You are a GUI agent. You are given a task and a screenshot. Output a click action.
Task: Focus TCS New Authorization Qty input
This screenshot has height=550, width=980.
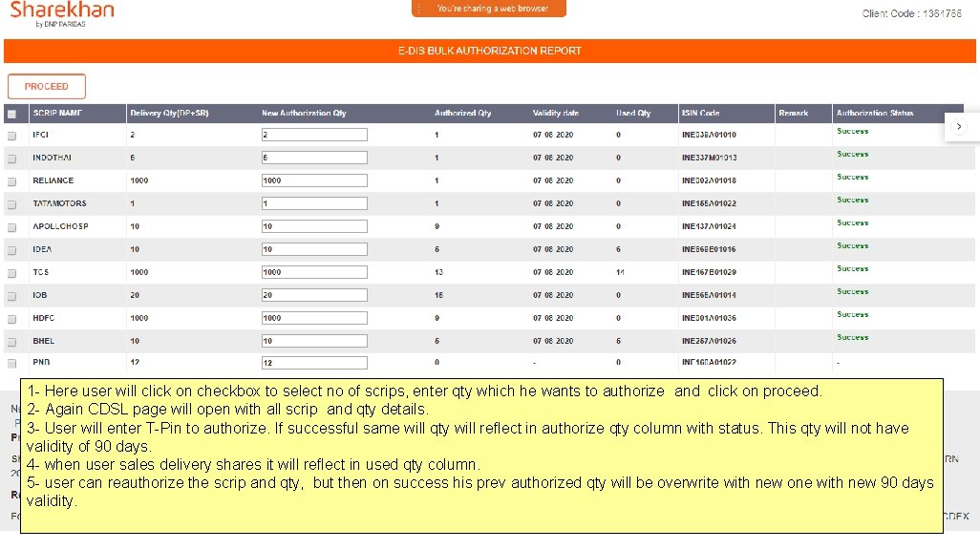tap(314, 272)
